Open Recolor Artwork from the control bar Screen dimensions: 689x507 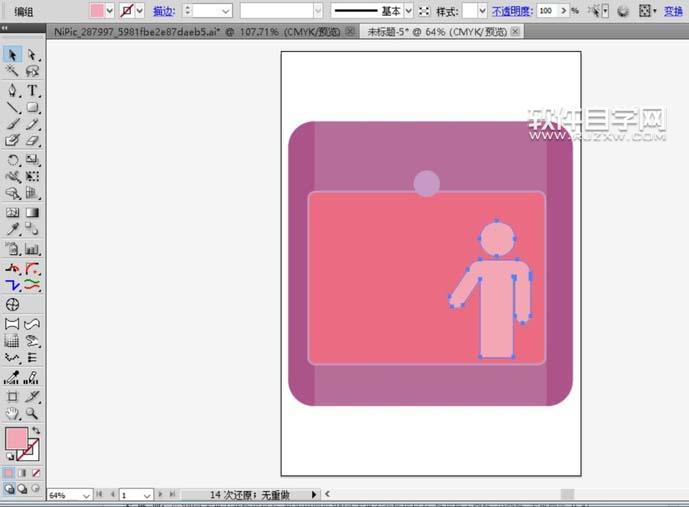pyautogui.click(x=623, y=11)
